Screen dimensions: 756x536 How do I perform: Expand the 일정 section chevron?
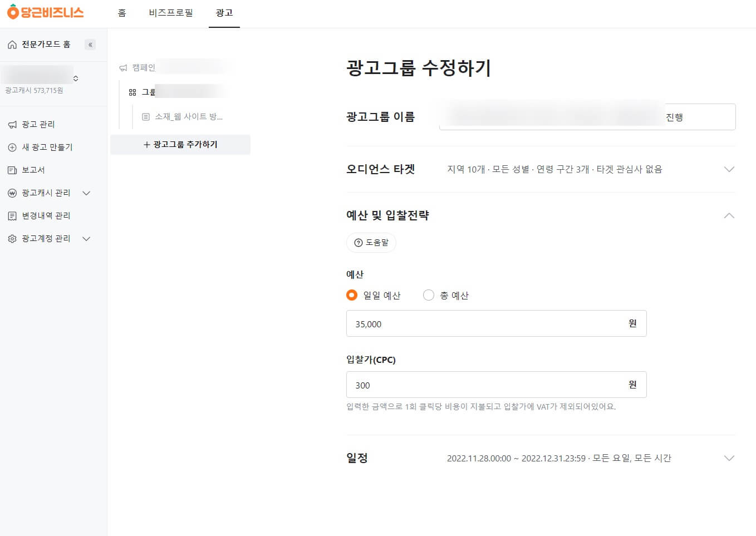point(729,458)
